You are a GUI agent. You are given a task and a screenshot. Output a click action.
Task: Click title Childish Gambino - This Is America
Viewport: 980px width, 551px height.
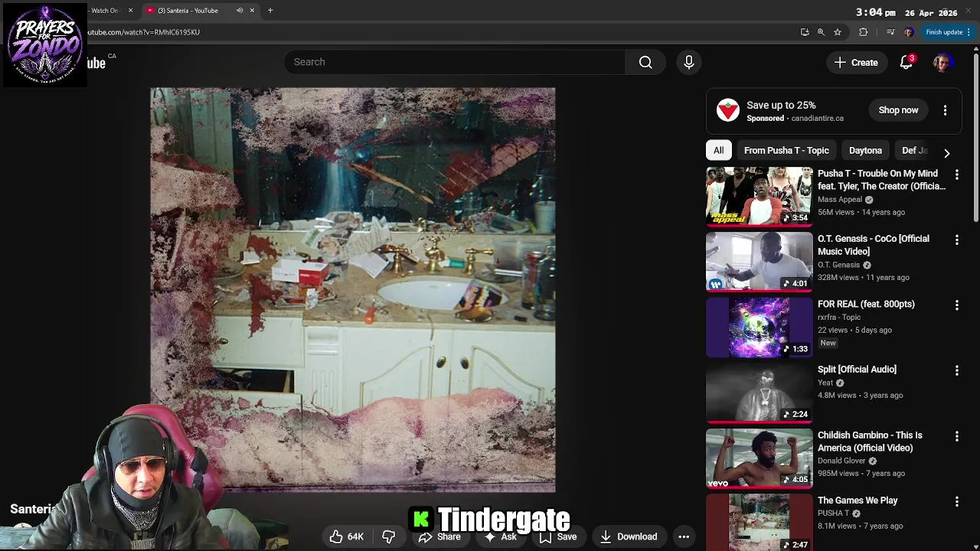pyautogui.click(x=870, y=442)
